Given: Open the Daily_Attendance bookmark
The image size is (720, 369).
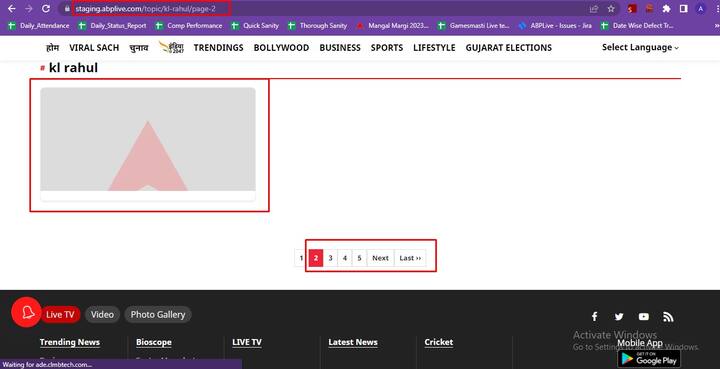Looking at the screenshot, I should [x=39, y=26].
